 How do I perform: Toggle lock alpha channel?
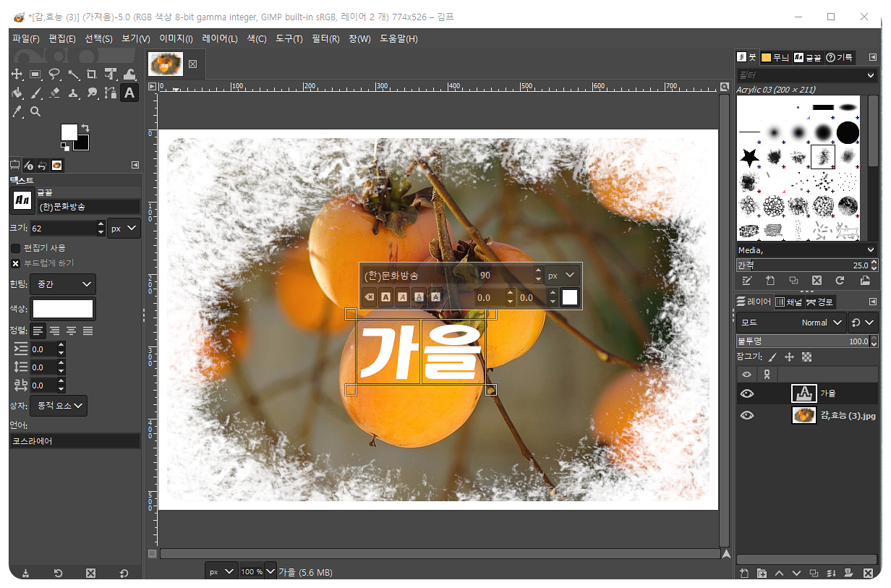click(807, 357)
